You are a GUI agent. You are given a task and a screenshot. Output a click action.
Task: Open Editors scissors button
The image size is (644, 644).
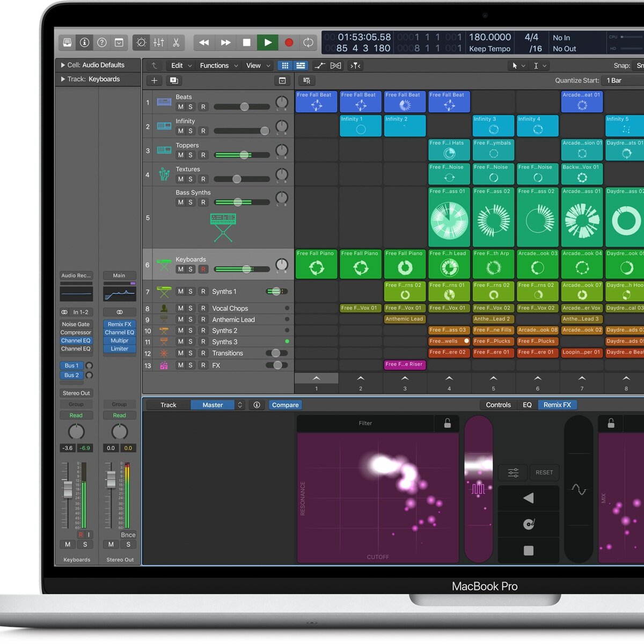pos(176,42)
